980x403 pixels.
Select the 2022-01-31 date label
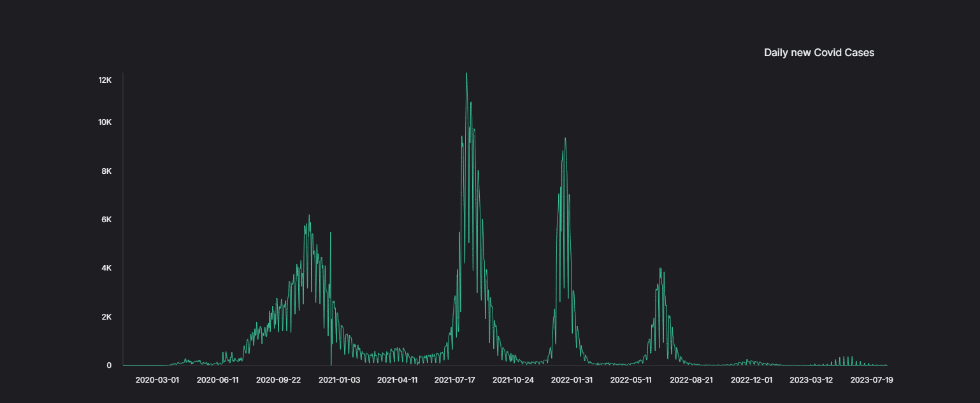[572, 380]
